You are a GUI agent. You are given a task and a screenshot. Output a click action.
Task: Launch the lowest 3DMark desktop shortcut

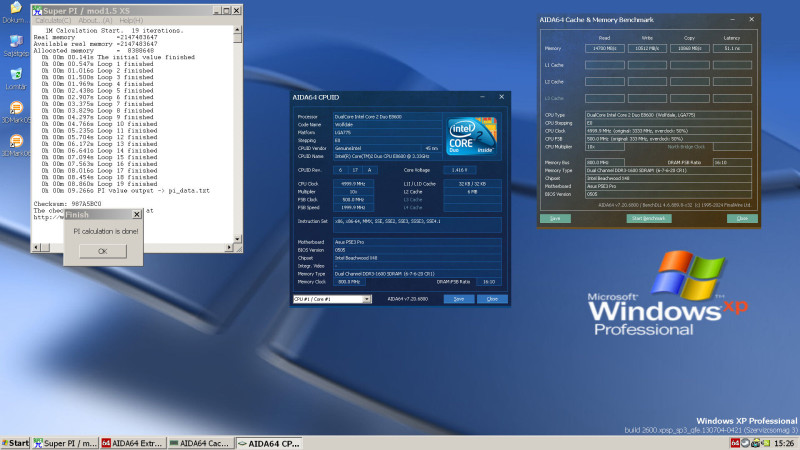coord(16,145)
